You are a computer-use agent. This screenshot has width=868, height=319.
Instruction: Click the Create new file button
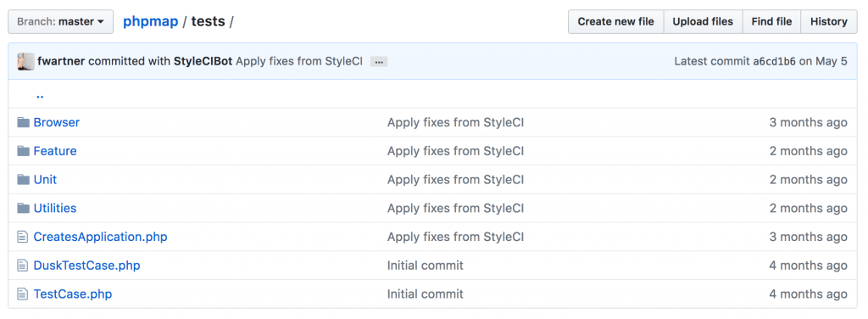click(x=615, y=21)
